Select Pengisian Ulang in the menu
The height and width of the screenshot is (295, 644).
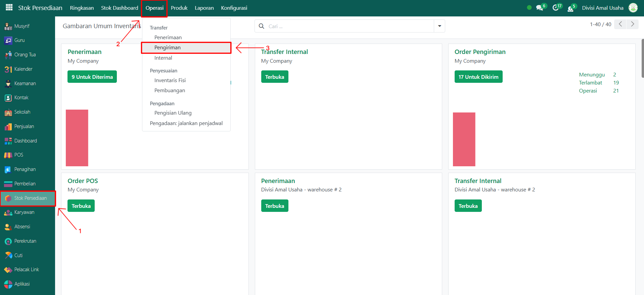point(173,113)
